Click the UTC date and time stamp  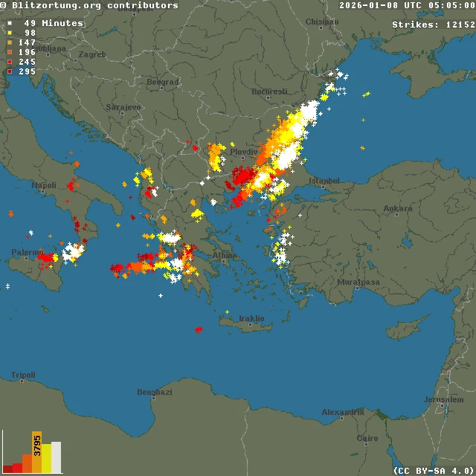[407, 5]
